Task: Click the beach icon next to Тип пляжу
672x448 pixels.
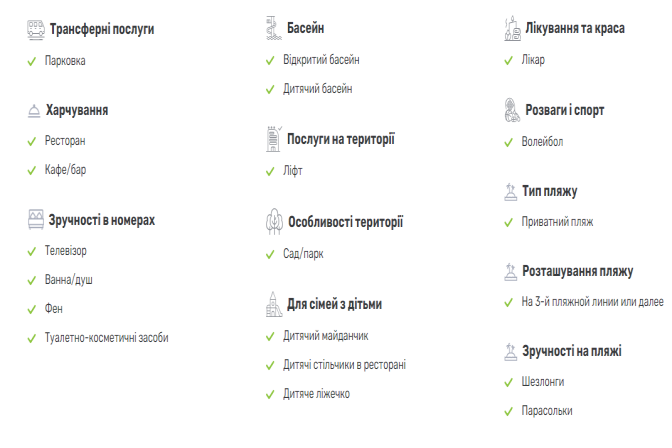Action: point(510,192)
